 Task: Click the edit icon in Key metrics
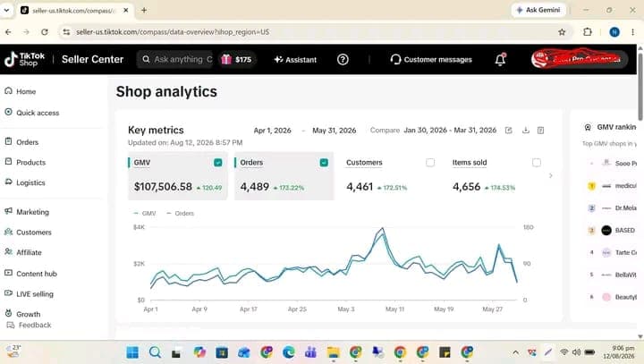508,131
